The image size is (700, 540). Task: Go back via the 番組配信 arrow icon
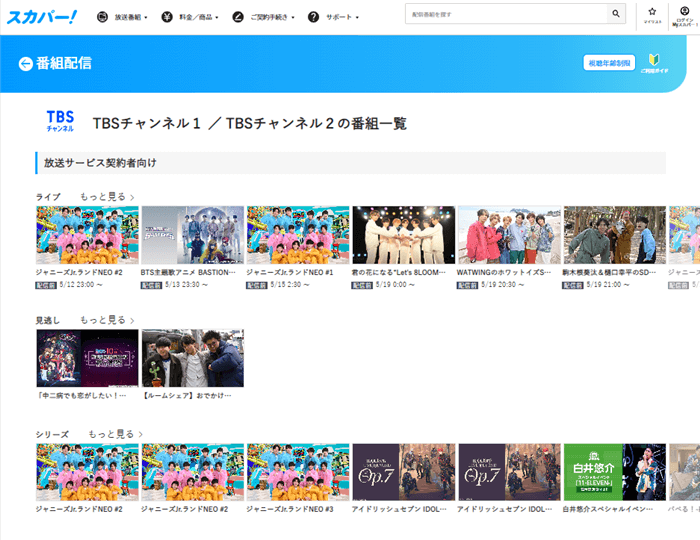(25, 64)
